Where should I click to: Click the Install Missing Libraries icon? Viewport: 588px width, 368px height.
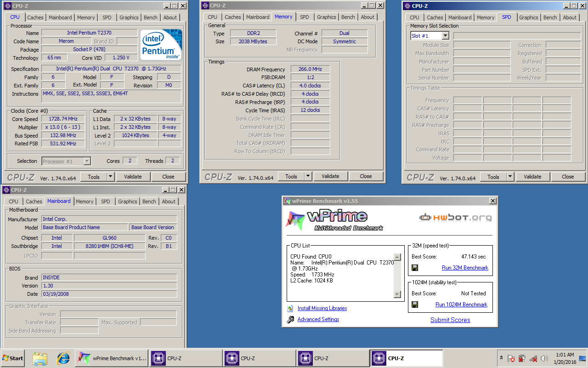point(290,309)
